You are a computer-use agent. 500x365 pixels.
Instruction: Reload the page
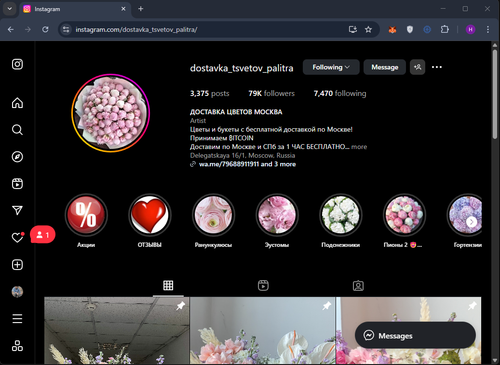click(45, 29)
